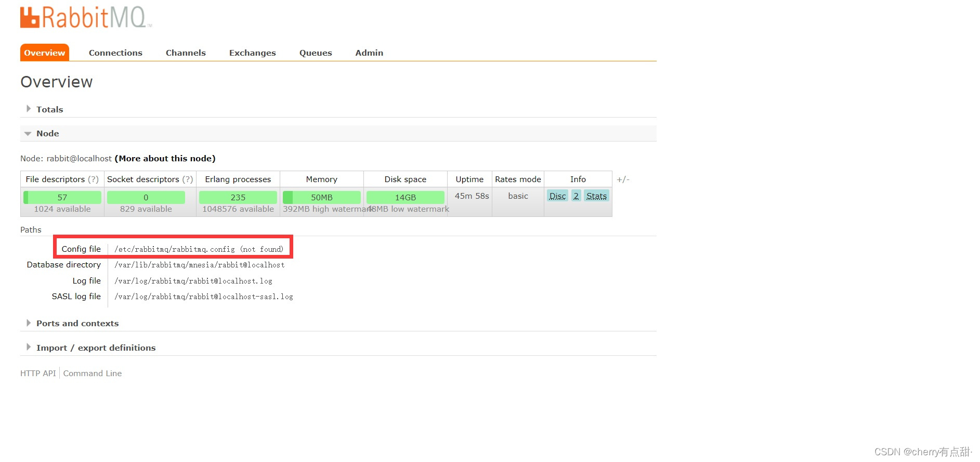980x462 pixels.
Task: Click the Disk space 14GB bar
Action: point(406,197)
